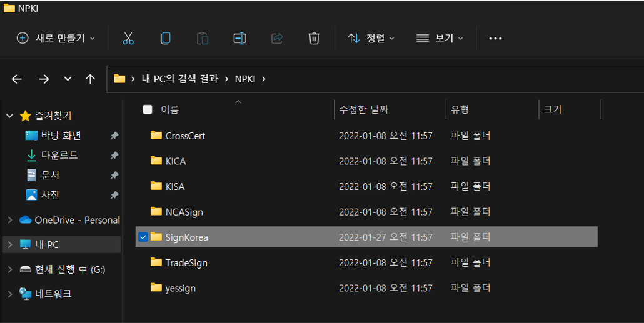Image resolution: width=644 pixels, height=323 pixels.
Task: Toggle the select-all checkbox by 이름
Action: point(148,109)
